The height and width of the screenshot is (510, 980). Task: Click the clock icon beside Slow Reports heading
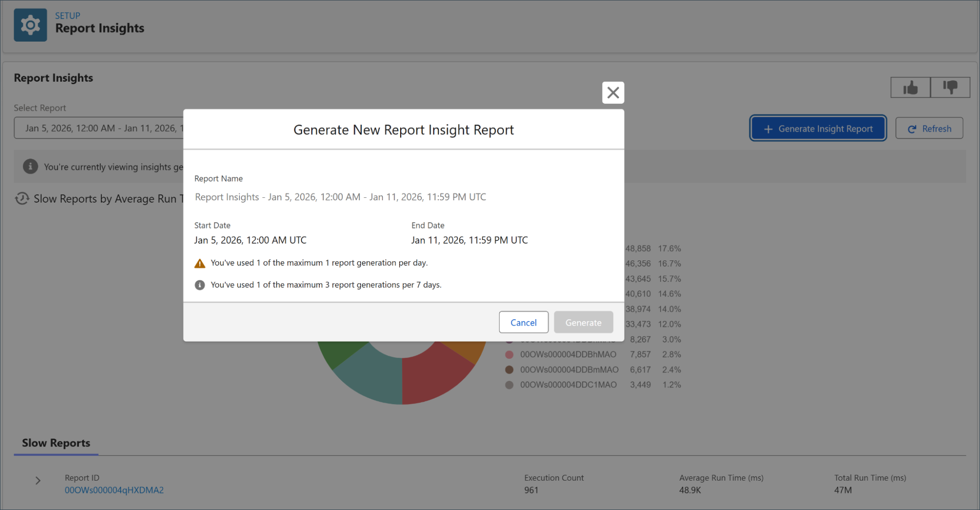point(22,198)
